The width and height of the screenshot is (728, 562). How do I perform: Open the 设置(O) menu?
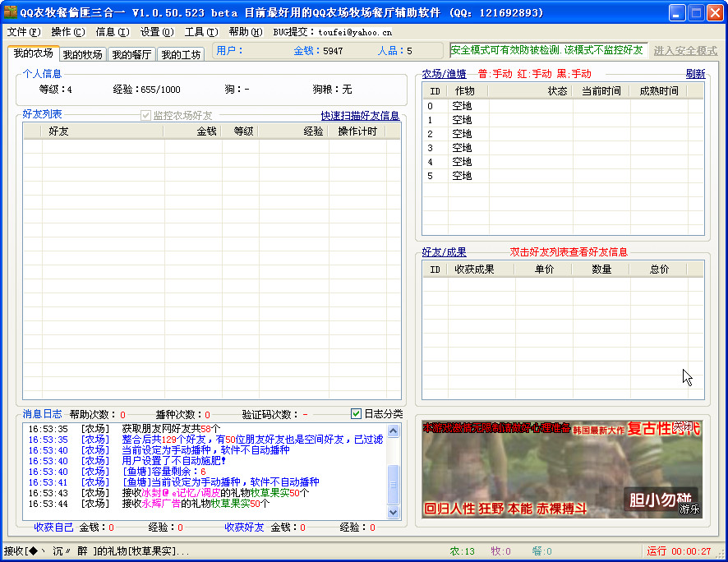point(157,31)
